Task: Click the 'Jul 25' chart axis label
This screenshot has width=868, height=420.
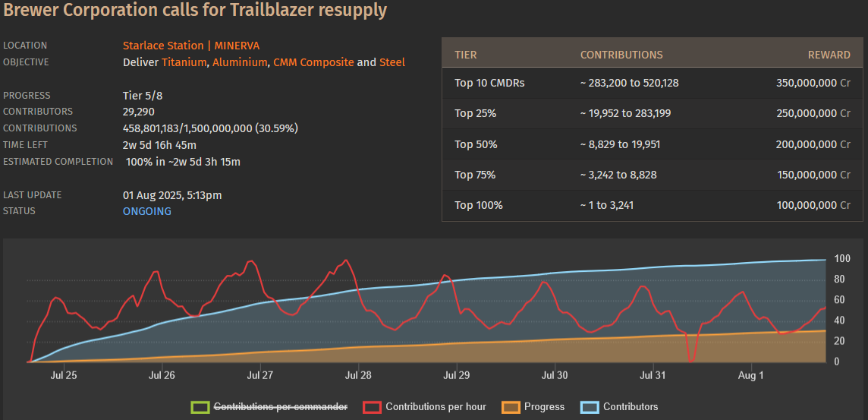Action: tap(64, 376)
